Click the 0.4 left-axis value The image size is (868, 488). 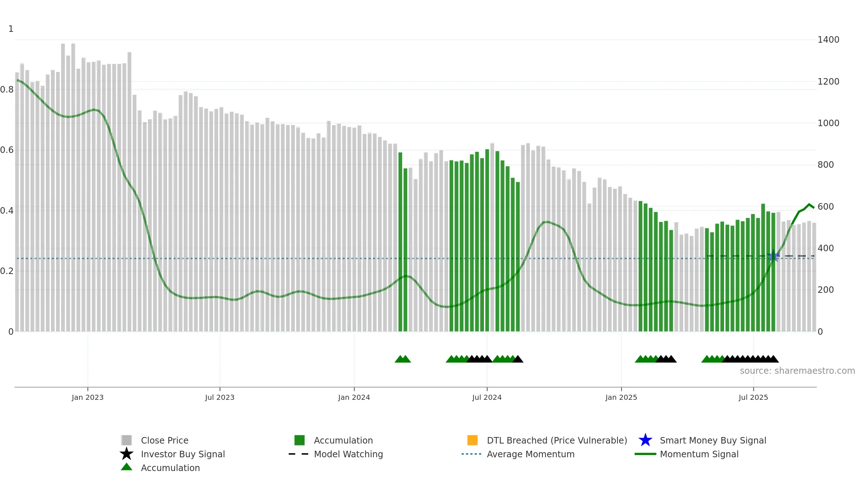click(7, 211)
